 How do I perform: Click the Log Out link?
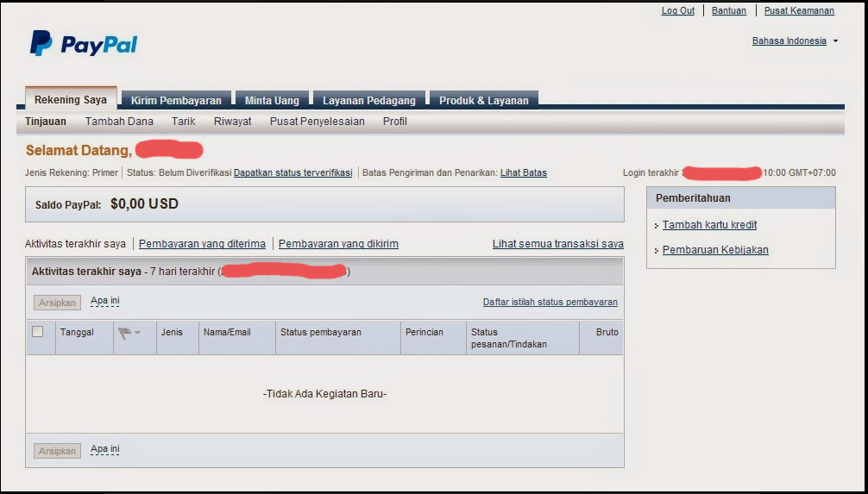pos(678,10)
